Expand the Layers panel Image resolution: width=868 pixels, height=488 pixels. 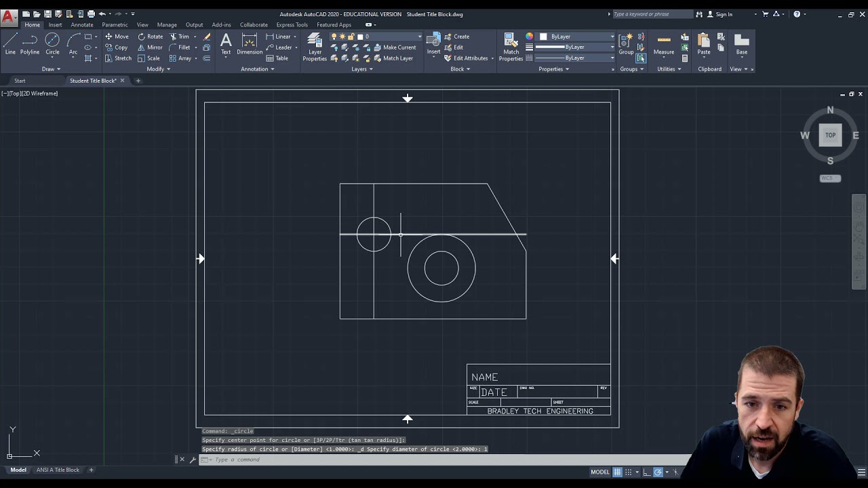click(362, 69)
